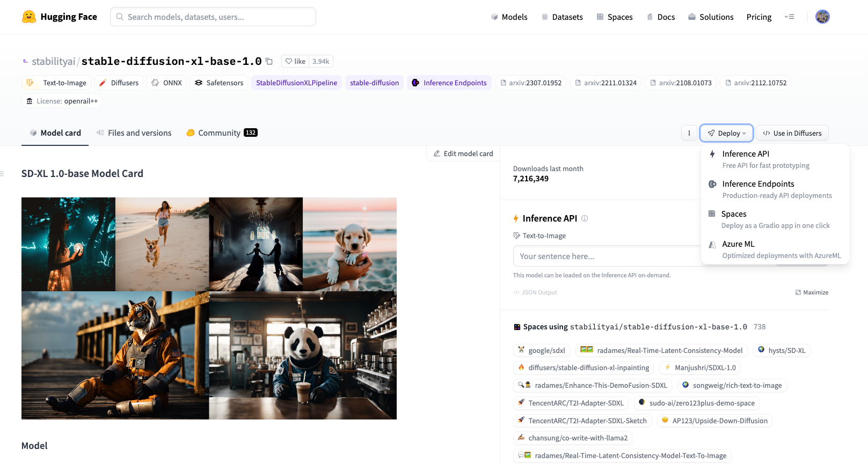Open the Community tab

(222, 133)
